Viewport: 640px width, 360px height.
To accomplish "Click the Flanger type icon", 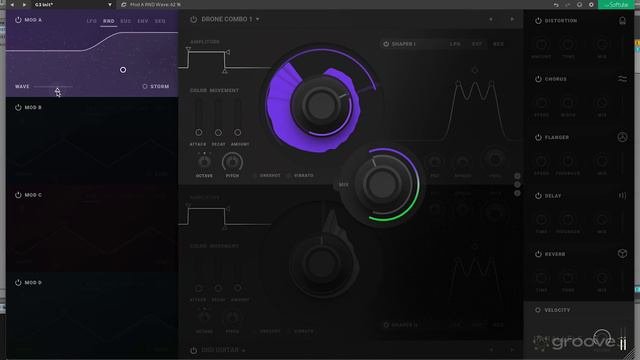I will [622, 137].
